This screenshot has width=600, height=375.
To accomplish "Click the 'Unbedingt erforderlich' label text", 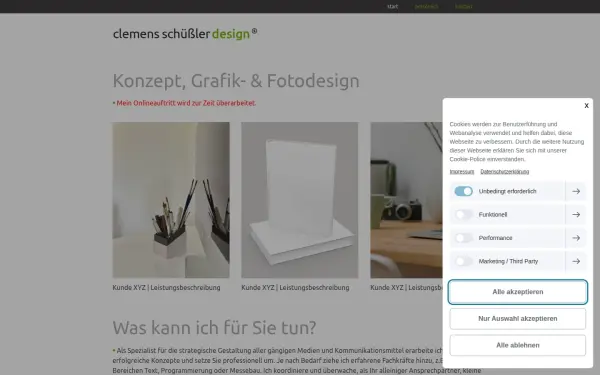I will pos(507,191).
